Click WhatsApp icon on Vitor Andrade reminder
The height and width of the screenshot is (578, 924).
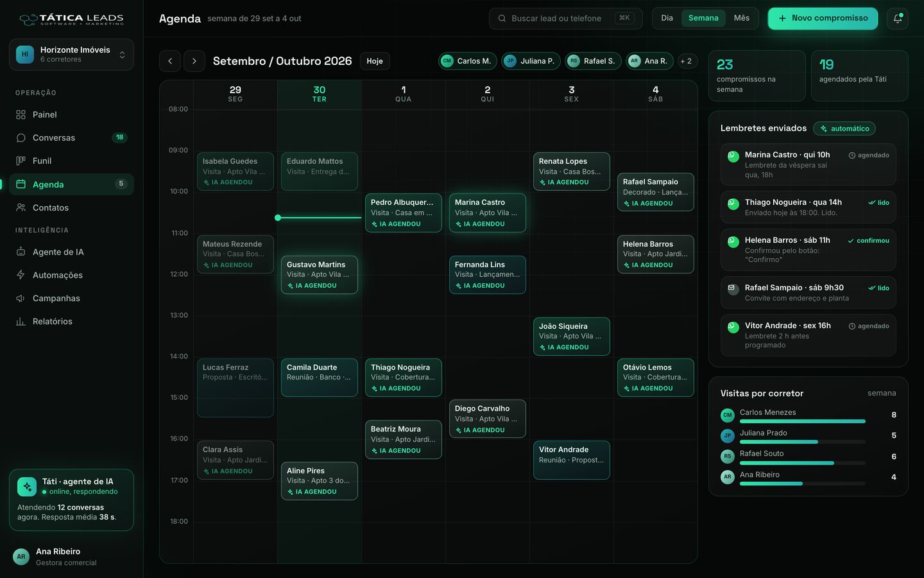tap(733, 326)
